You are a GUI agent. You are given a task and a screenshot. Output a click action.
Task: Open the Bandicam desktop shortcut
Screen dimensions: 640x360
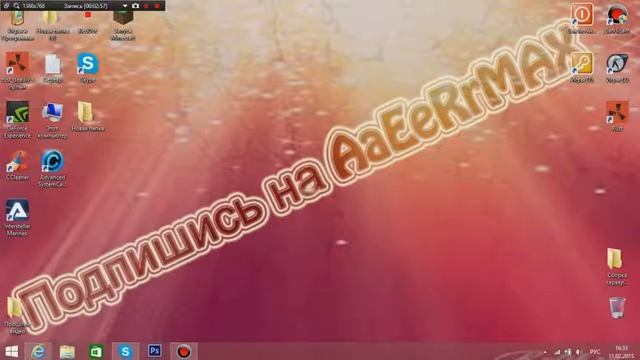[617, 18]
